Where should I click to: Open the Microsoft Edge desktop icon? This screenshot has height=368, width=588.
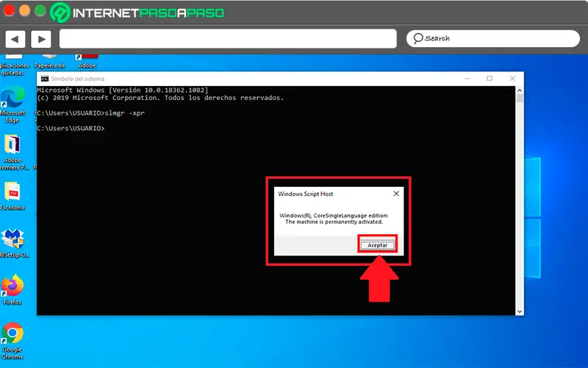12,105
